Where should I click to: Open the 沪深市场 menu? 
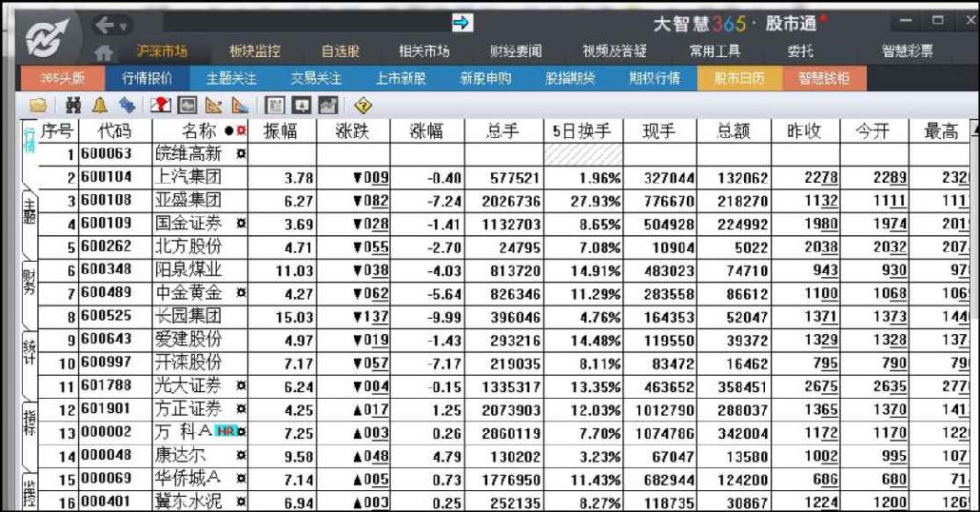[x=162, y=50]
